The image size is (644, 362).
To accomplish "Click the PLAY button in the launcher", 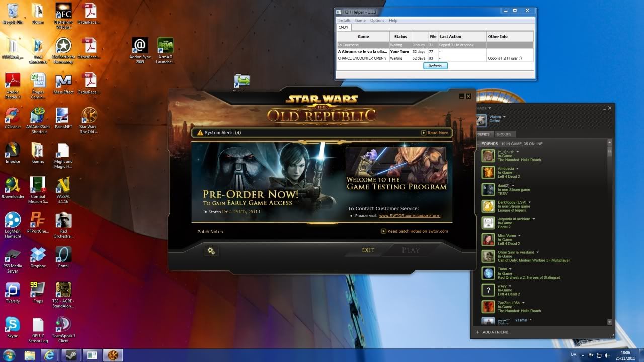I will (411, 250).
